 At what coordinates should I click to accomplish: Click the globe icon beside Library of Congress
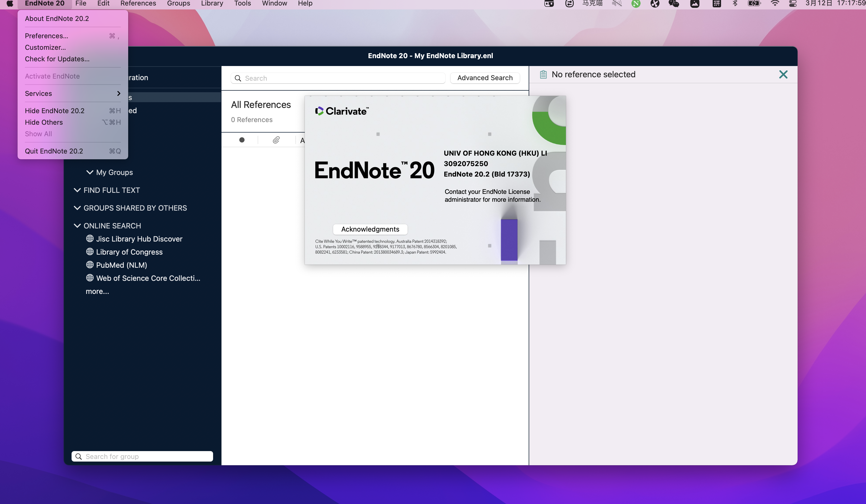pyautogui.click(x=90, y=252)
